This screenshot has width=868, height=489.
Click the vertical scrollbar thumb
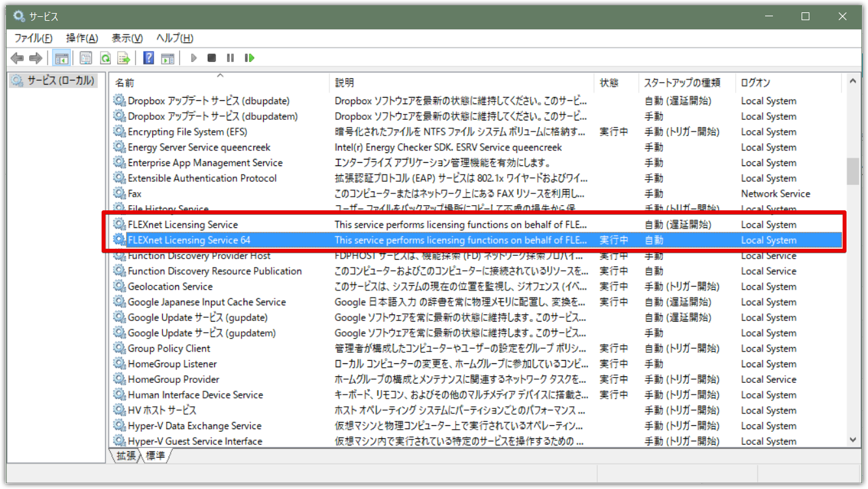click(x=852, y=172)
